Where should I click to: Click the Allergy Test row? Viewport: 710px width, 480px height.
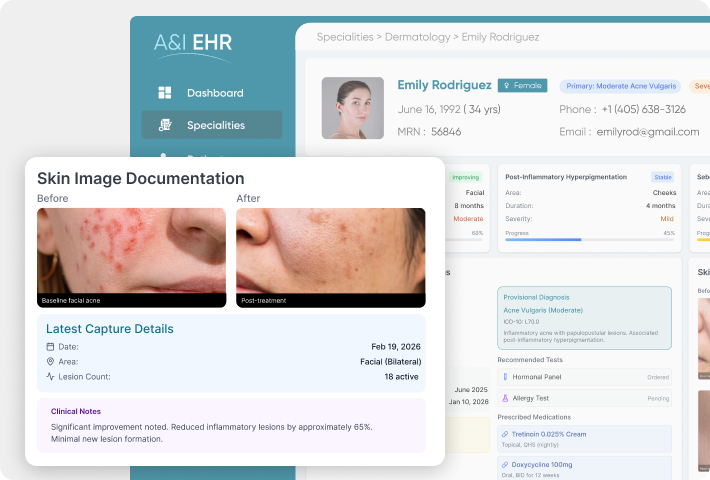click(x=584, y=398)
